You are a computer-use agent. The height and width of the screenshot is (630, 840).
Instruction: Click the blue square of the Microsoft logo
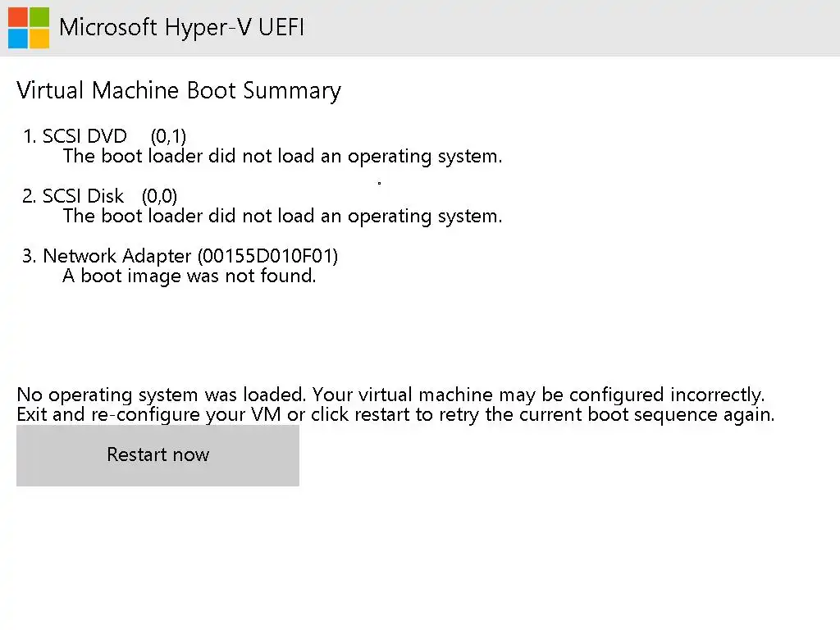point(18,38)
